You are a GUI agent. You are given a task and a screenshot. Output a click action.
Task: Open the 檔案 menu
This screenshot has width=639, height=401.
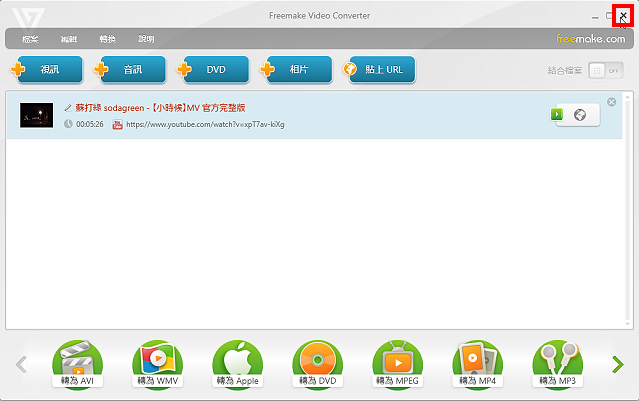pyautogui.click(x=30, y=39)
